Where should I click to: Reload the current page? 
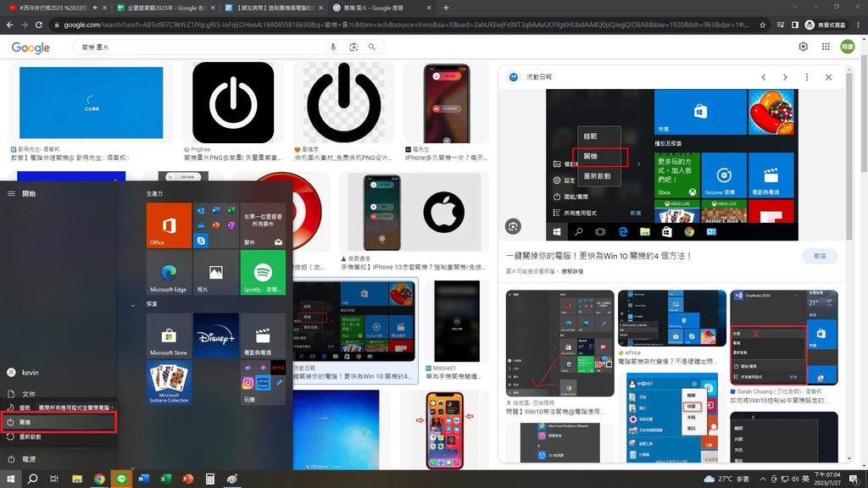[x=39, y=25]
